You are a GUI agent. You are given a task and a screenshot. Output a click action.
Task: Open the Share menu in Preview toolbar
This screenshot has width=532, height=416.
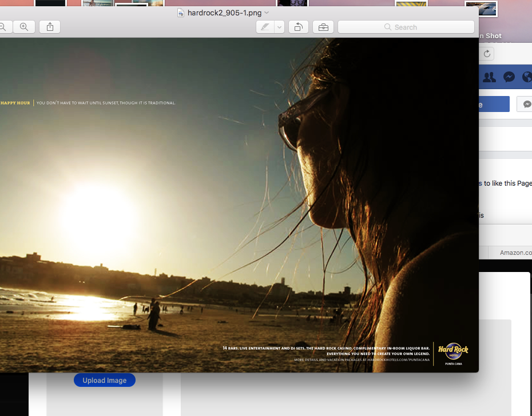(50, 27)
